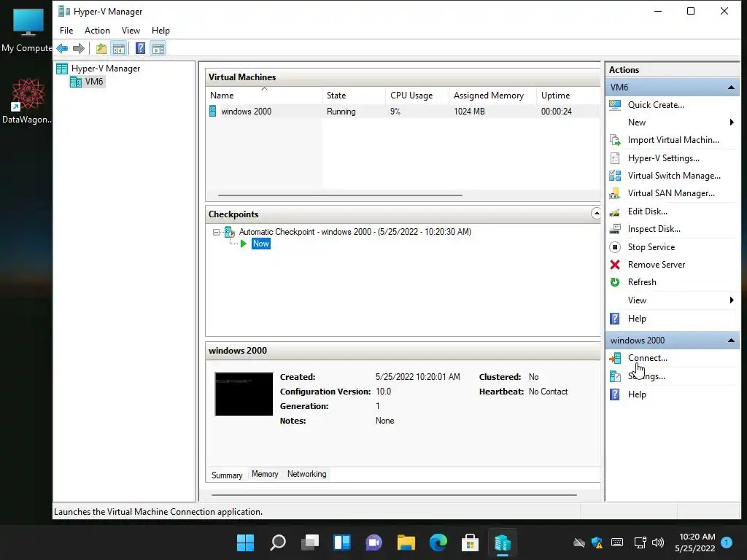Screen dimensions: 747x560
Task: Click the blue Help toolbar icon
Action: (140, 49)
